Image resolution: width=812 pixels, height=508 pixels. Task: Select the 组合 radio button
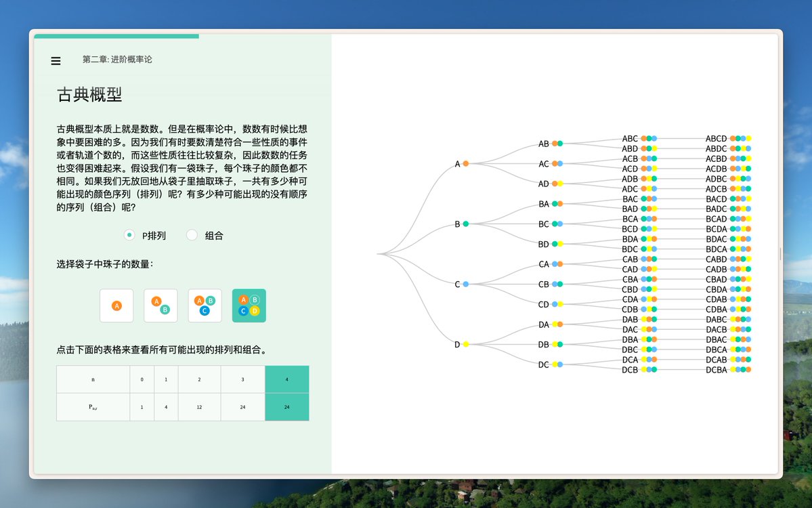click(x=192, y=235)
